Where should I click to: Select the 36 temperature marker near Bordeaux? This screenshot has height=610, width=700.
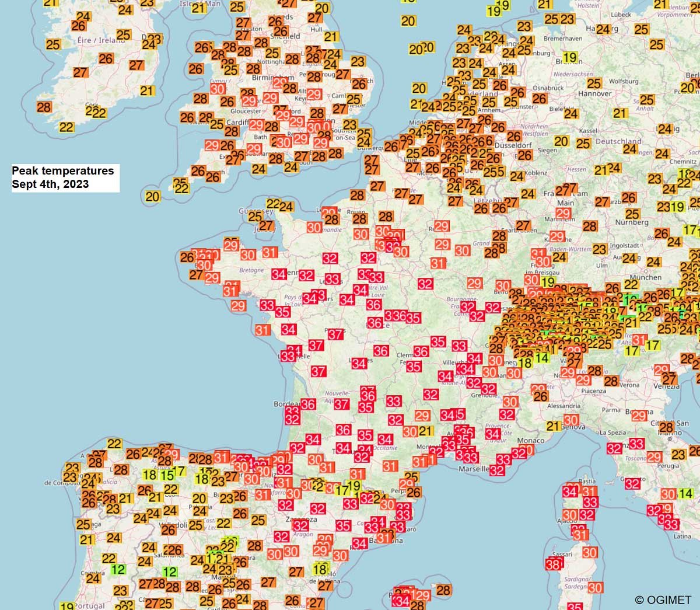[307, 405]
